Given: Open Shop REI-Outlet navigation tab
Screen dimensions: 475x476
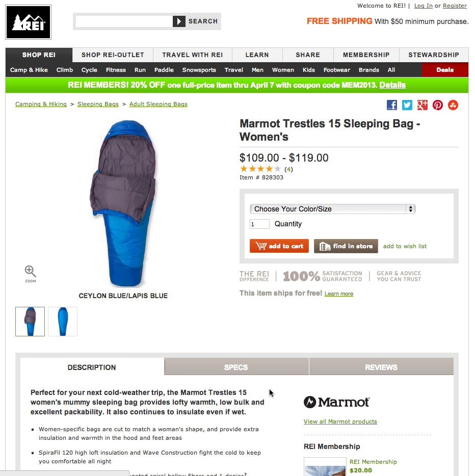Looking at the screenshot, I should (x=113, y=55).
